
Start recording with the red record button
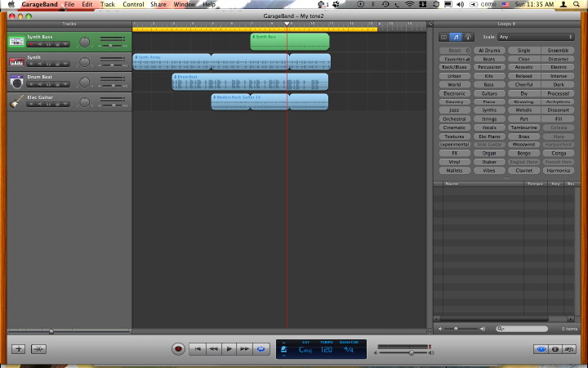(179, 349)
